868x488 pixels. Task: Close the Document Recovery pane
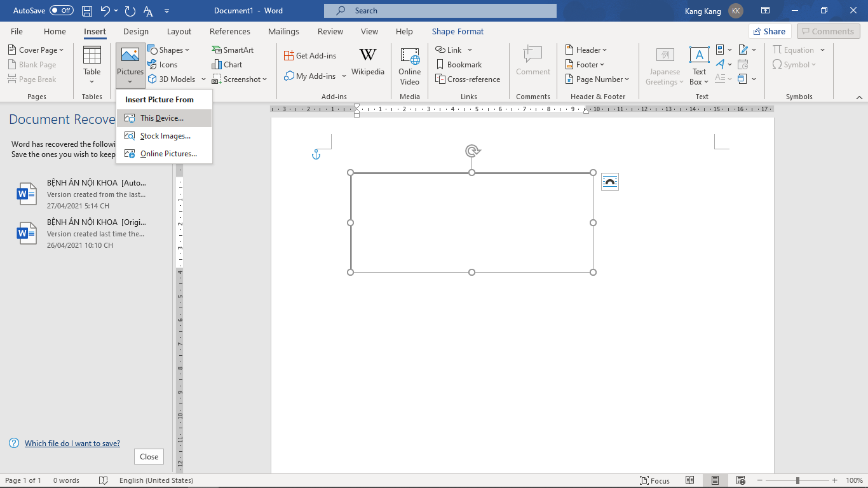coord(149,457)
